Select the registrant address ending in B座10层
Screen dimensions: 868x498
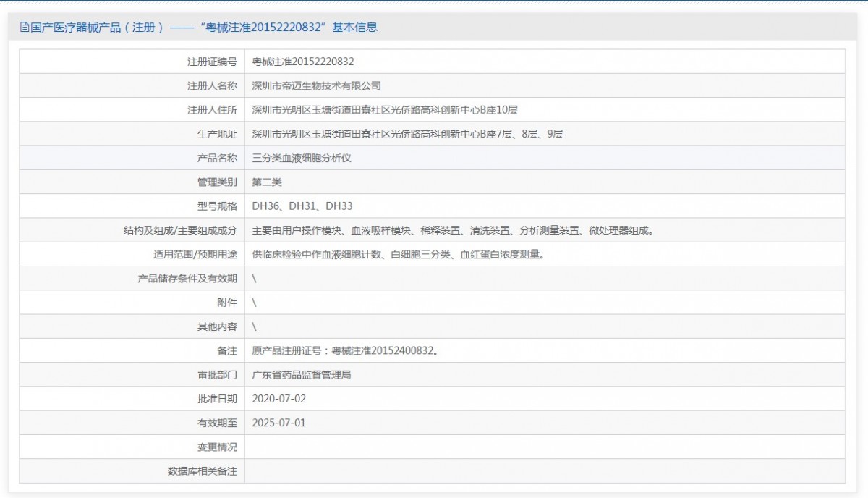(385, 110)
